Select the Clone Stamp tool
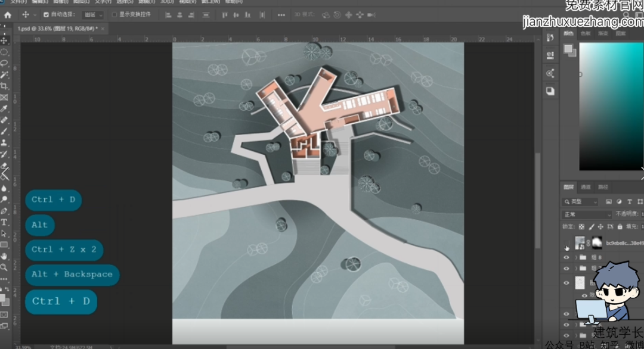 tap(4, 143)
